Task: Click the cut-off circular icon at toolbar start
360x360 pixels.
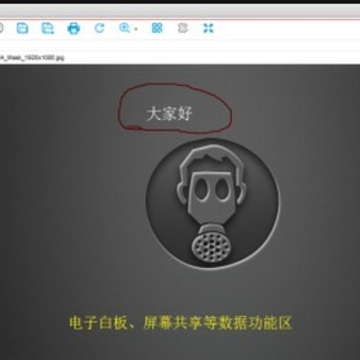Action: click(1, 28)
